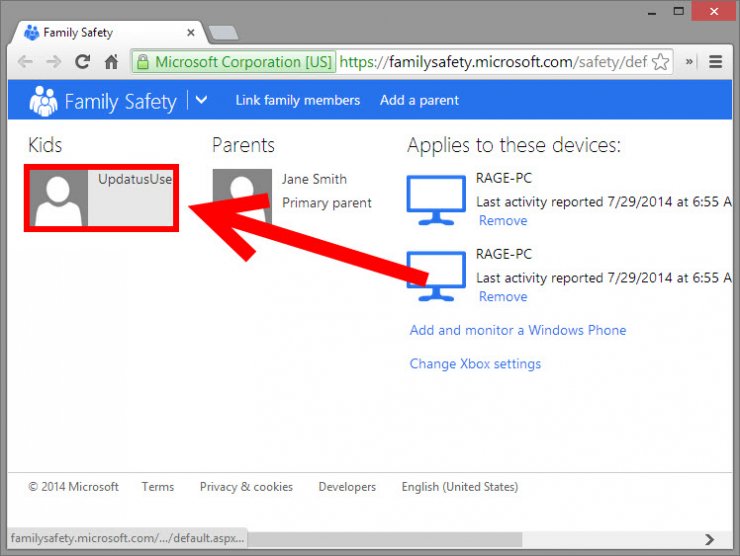Click the © 2014 Microsoft footer text
This screenshot has height=556, width=740.
(x=73, y=487)
